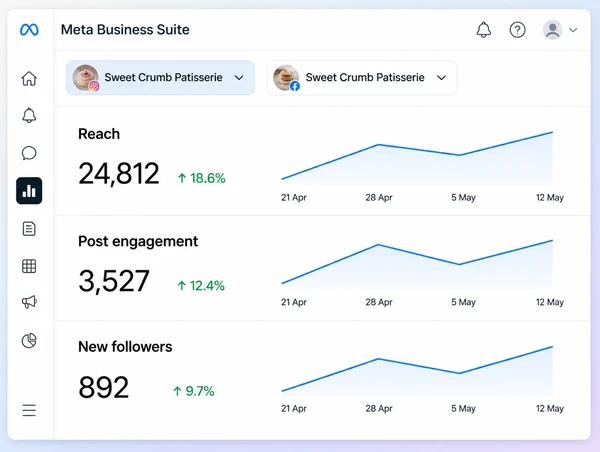Click the New followers heading
The width and height of the screenshot is (600, 452).
click(125, 347)
